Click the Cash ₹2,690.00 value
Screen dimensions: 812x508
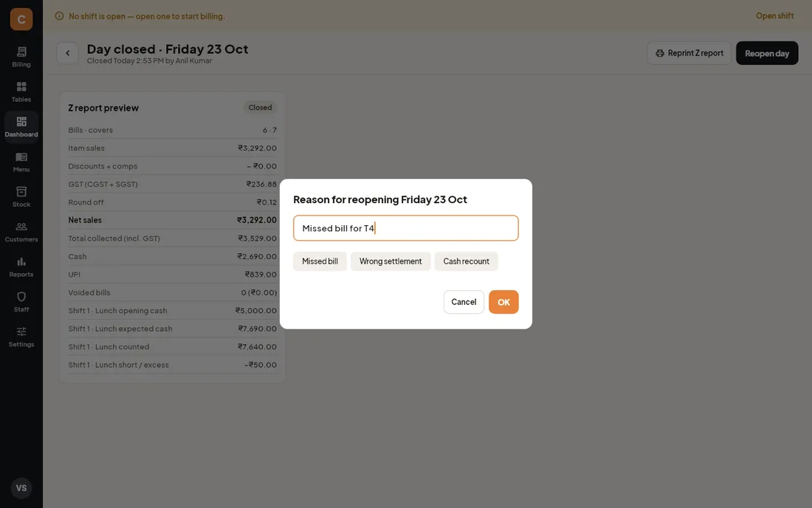tap(257, 256)
